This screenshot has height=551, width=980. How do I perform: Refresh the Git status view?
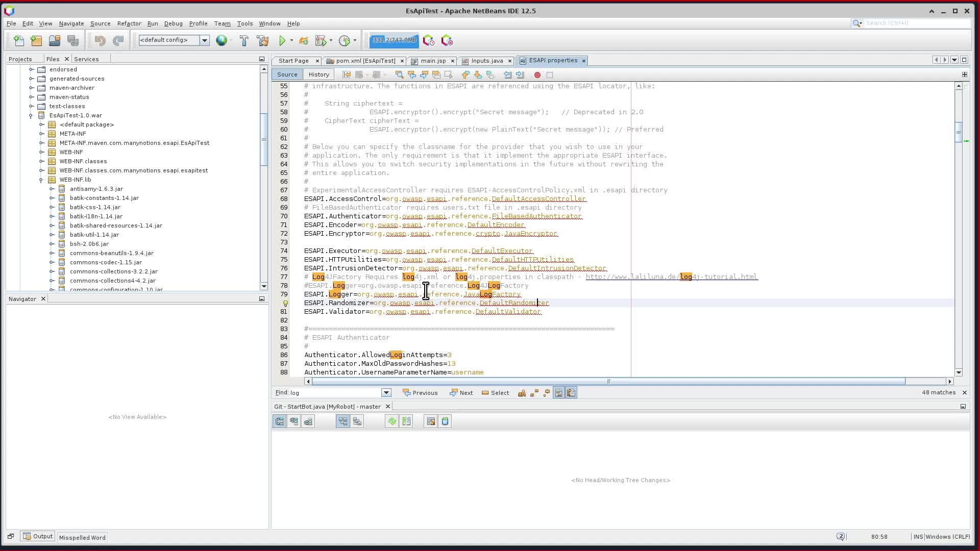click(391, 421)
